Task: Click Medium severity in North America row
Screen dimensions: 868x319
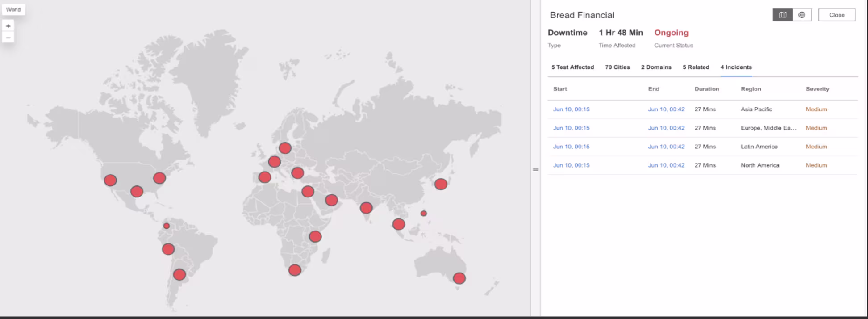Action: click(816, 165)
